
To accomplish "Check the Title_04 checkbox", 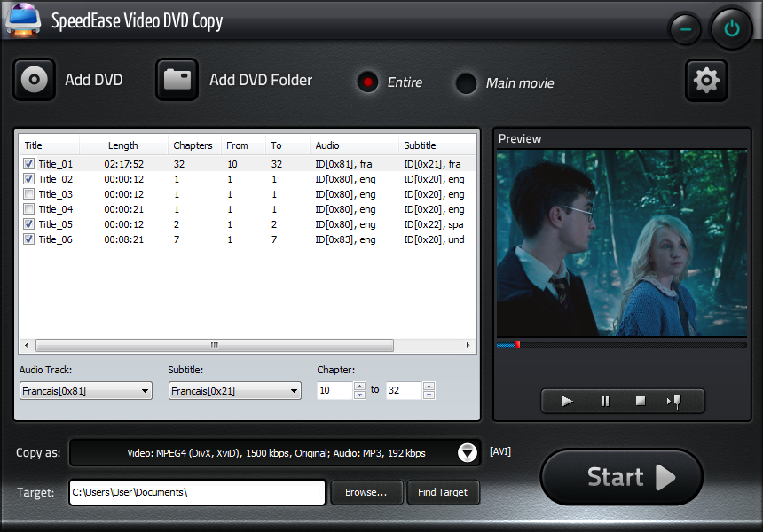I will (x=29, y=209).
